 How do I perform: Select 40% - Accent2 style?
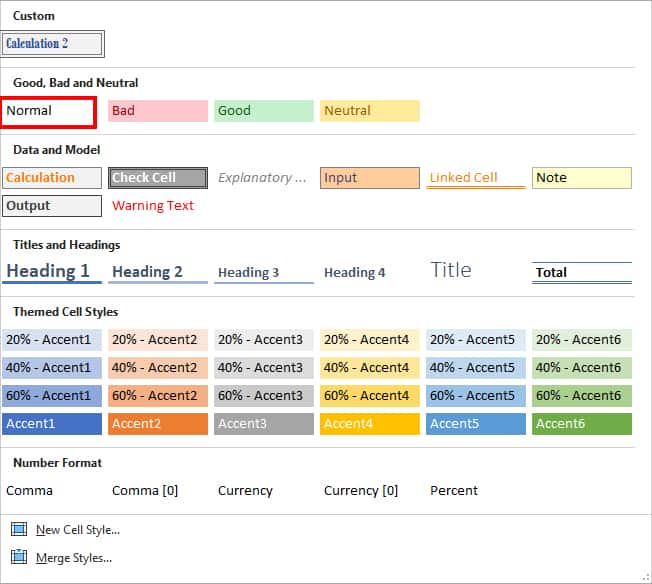pos(158,368)
